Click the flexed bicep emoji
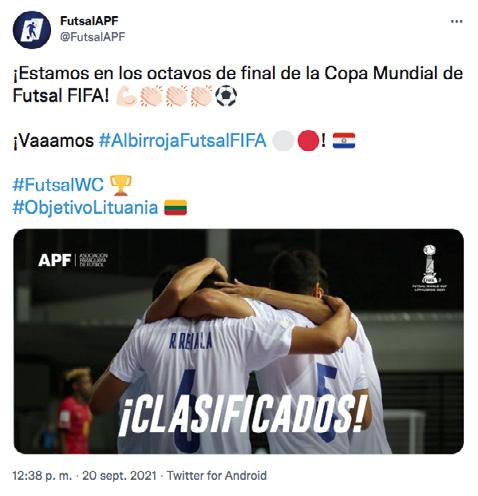The height and width of the screenshot is (496, 478). [126, 96]
